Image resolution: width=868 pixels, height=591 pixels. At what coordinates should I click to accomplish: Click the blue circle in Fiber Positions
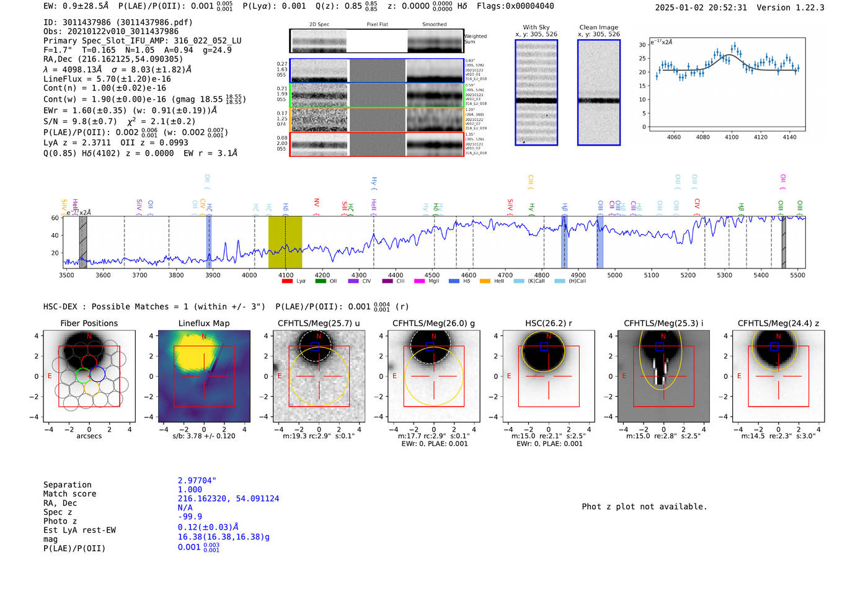97,375
